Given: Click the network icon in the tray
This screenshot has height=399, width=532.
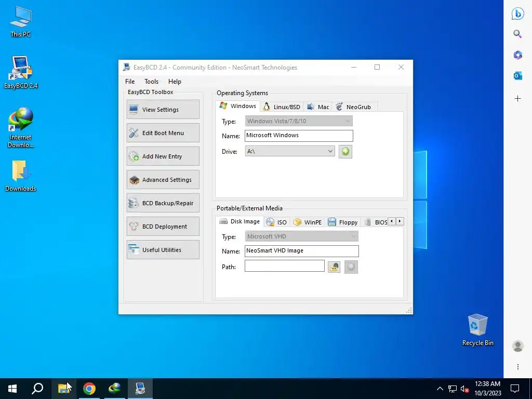Looking at the screenshot, I should coord(453,389).
